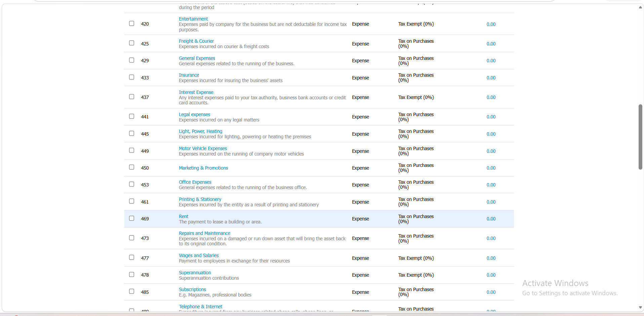Tick the checkbox for account 478 Superannuation
644x316 pixels.
pos(131,275)
